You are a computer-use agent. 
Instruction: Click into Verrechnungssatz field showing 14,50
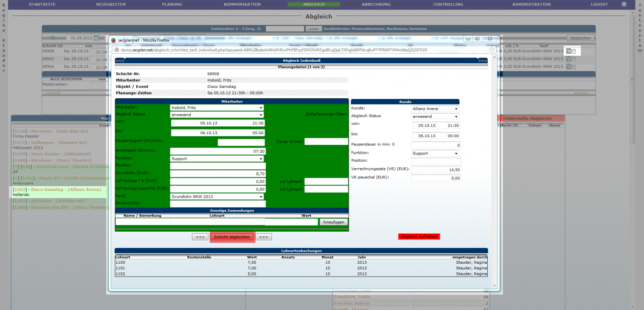(436, 170)
